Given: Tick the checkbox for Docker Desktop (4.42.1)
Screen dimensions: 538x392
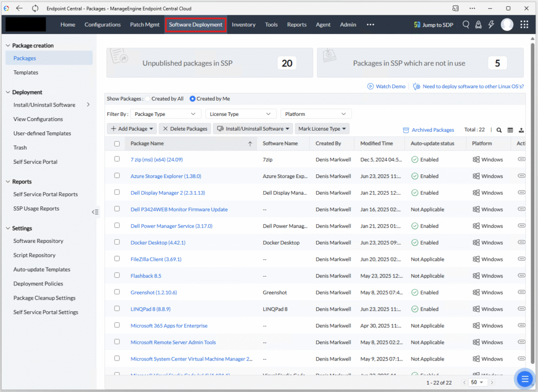Looking at the screenshot, I should pyautogui.click(x=117, y=242).
